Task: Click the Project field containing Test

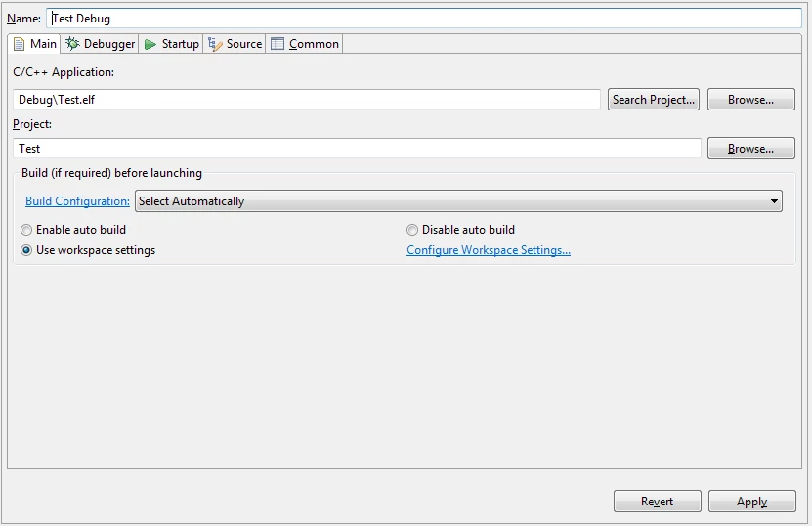Action: click(357, 149)
